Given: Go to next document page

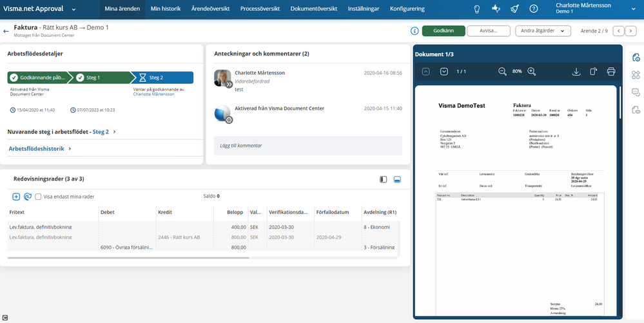Looking at the screenshot, I should 444,72.
